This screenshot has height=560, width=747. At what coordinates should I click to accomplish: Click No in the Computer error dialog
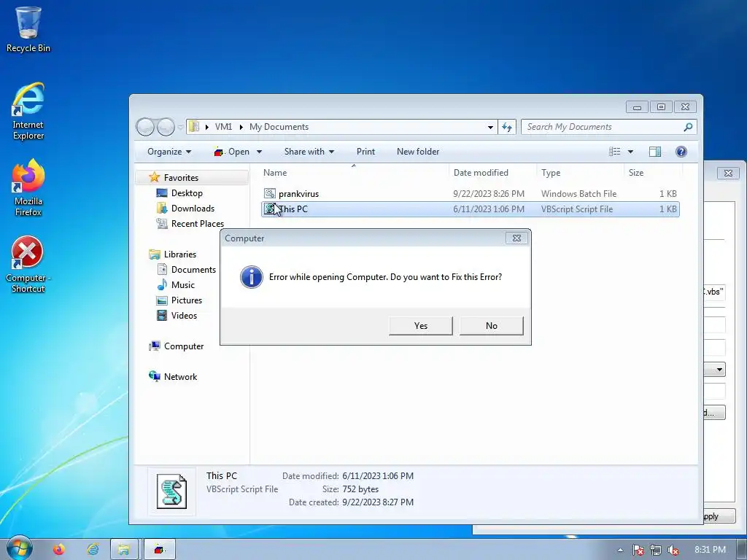tap(491, 326)
